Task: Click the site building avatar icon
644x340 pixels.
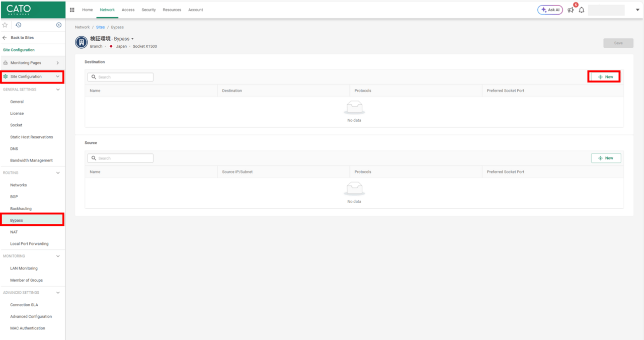Action: click(x=81, y=42)
